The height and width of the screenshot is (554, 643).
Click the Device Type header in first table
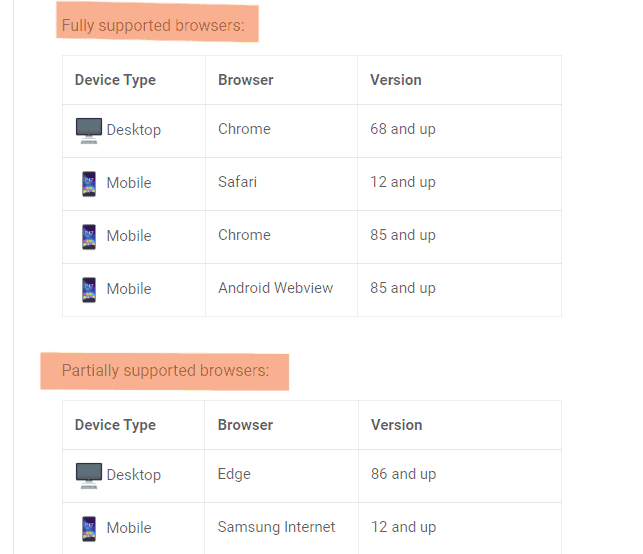click(x=115, y=80)
